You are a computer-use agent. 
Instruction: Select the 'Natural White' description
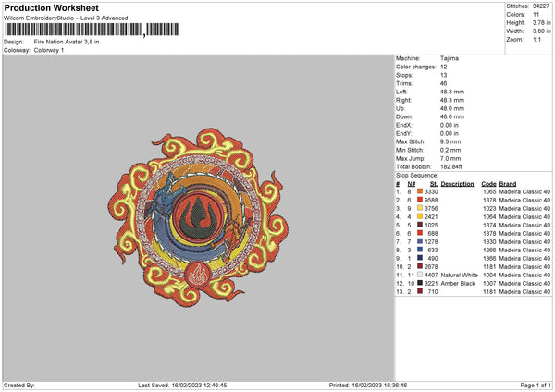pyautogui.click(x=459, y=275)
